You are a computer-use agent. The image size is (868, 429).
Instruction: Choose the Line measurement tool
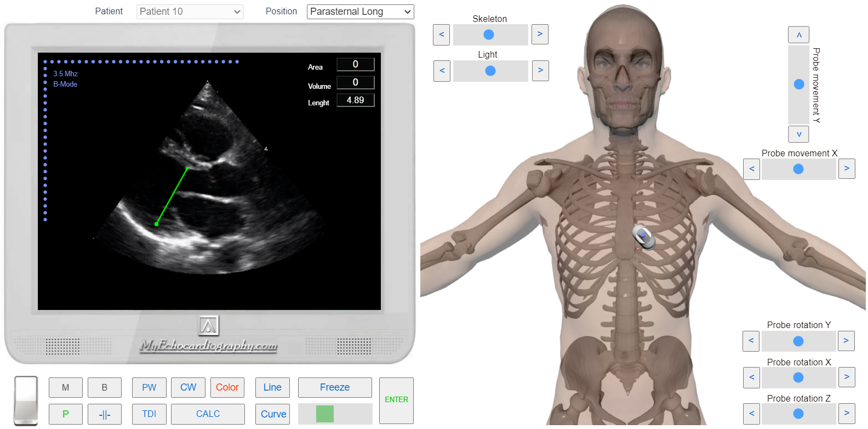272,387
